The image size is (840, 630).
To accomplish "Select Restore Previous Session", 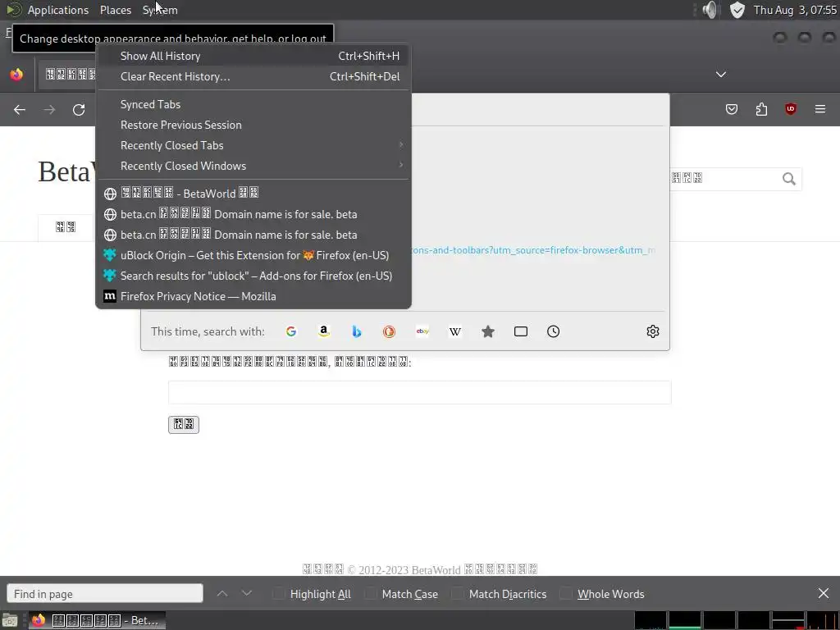I will pos(253,125).
